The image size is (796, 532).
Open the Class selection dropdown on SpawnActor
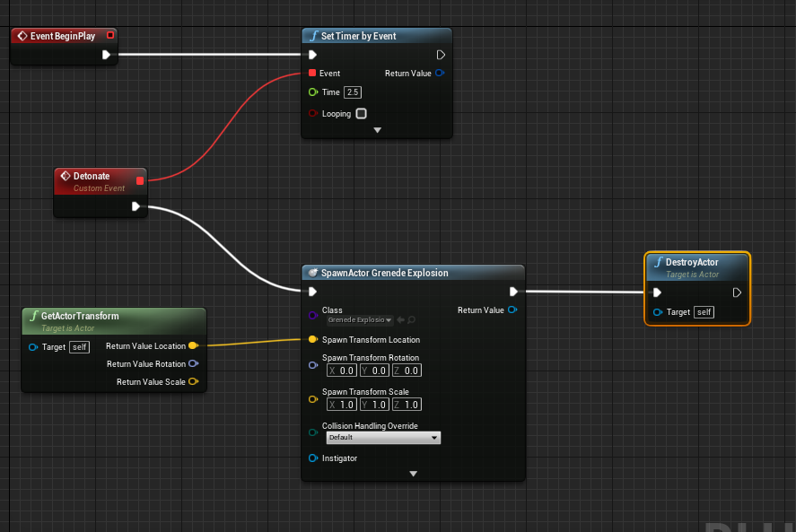click(360, 319)
